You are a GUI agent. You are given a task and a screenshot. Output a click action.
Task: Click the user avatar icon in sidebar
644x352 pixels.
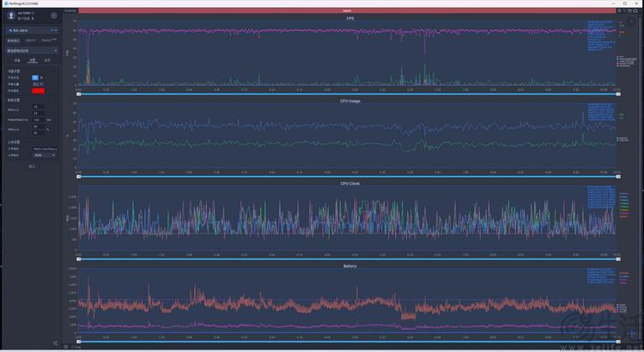click(10, 15)
